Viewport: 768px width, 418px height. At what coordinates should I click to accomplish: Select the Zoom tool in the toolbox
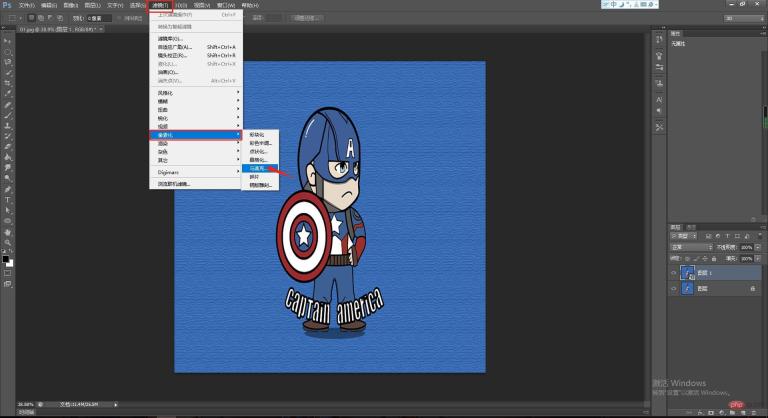coord(7,241)
